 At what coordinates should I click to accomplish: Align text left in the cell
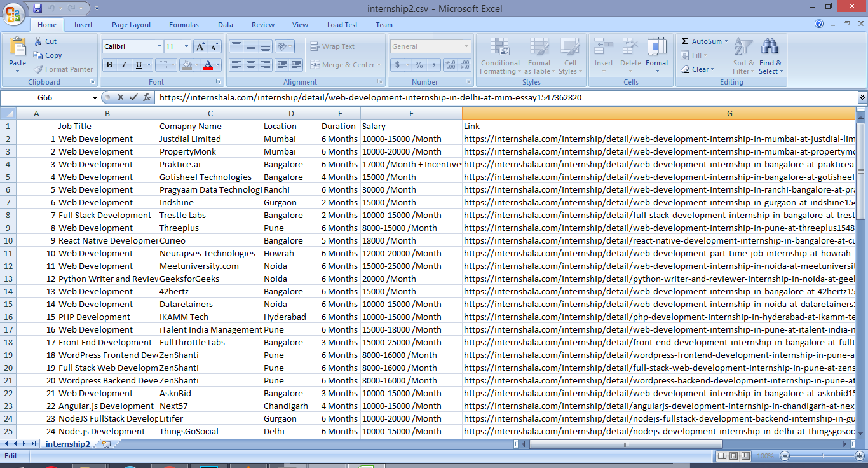(x=236, y=65)
